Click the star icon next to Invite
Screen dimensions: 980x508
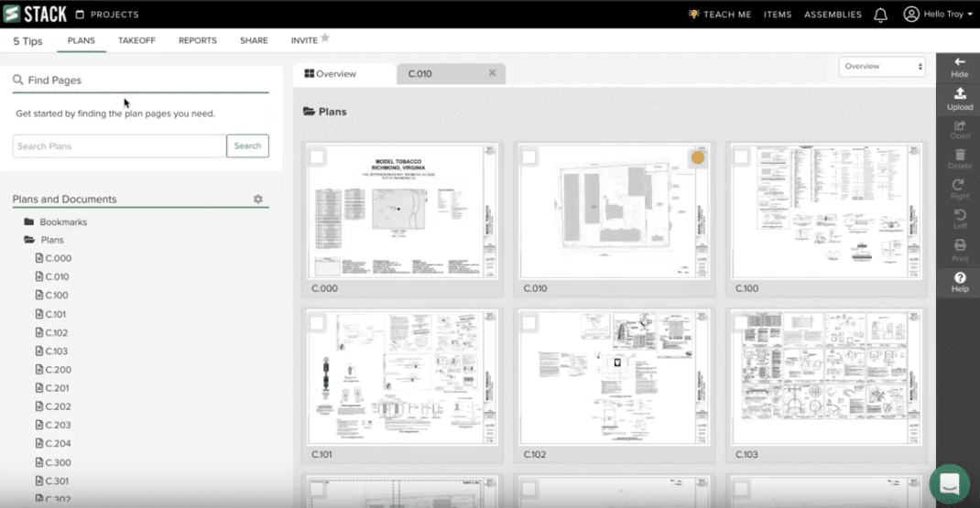325,38
